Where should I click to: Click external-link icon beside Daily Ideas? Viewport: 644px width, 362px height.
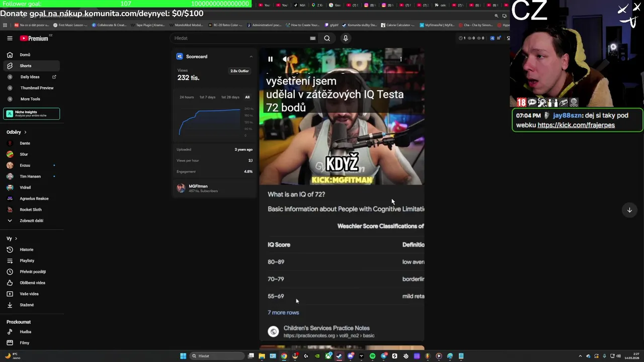(x=54, y=77)
